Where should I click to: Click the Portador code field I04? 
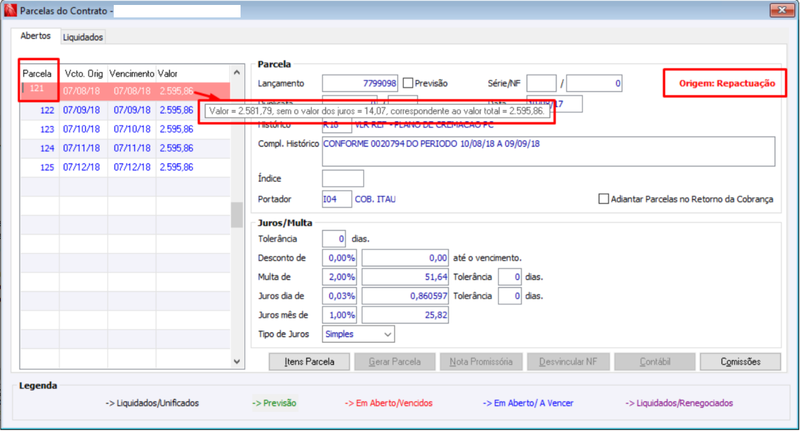(337, 199)
